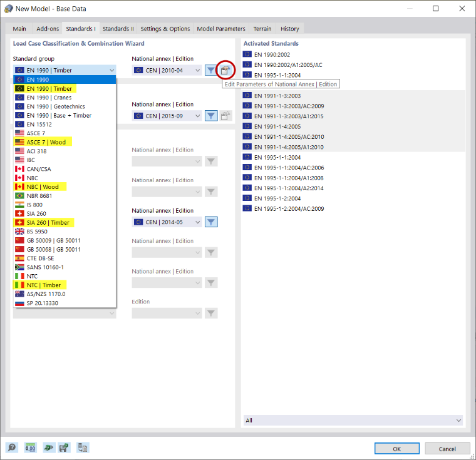Screen dimensions: 476x460
Task: Select the Standards I tab
Action: tap(81, 29)
